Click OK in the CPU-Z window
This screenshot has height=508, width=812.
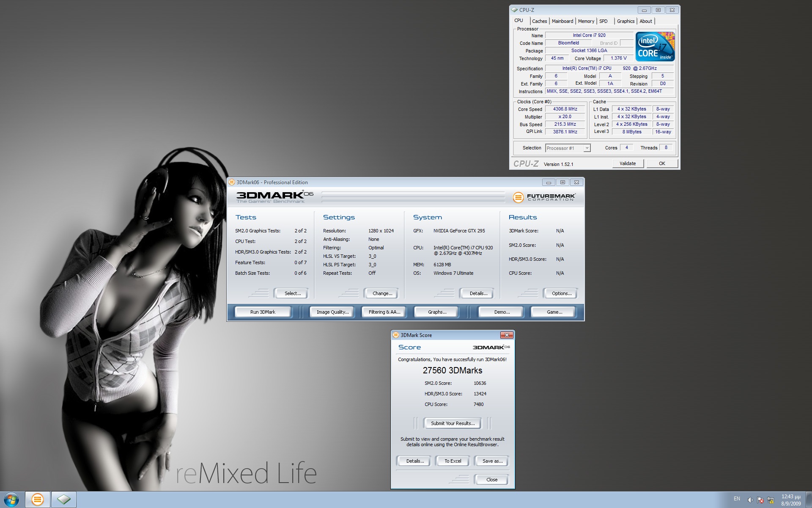(x=662, y=163)
